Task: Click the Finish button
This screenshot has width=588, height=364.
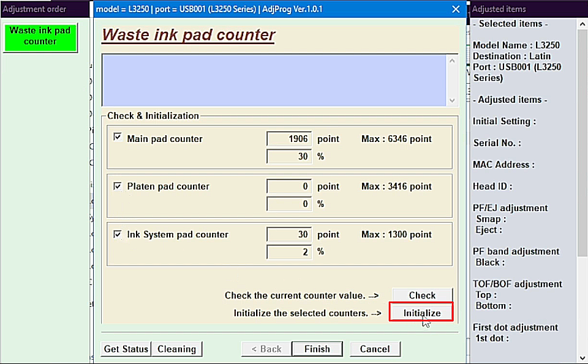Action: [317, 349]
